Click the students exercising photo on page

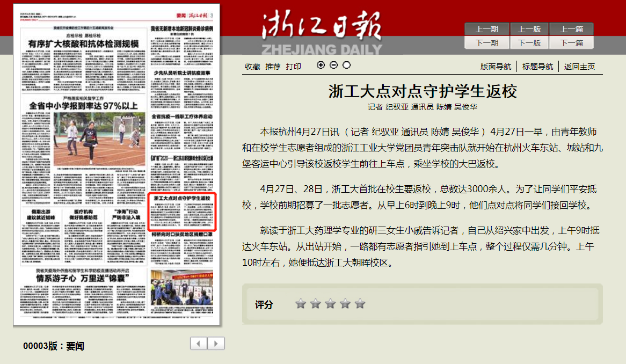click(x=99, y=139)
